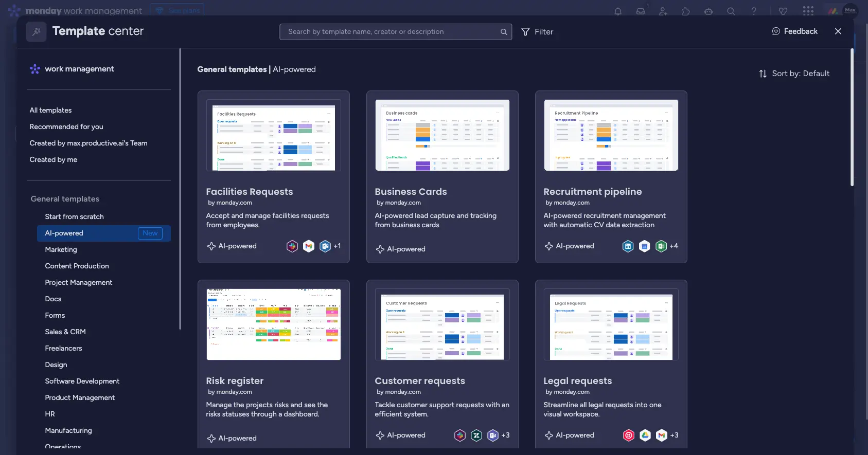The height and width of the screenshot is (455, 868).
Task: Open Facilities Requests template thumbnail
Action: (x=274, y=135)
